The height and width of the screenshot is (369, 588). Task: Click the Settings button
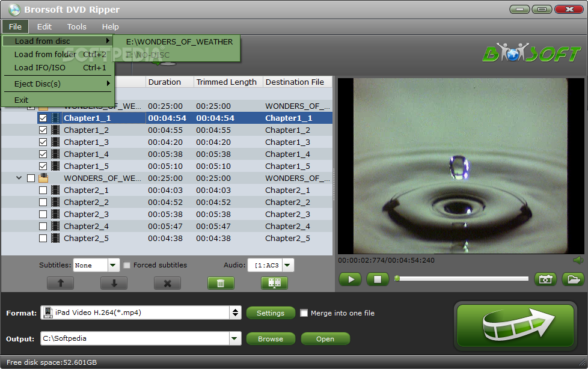pos(271,313)
